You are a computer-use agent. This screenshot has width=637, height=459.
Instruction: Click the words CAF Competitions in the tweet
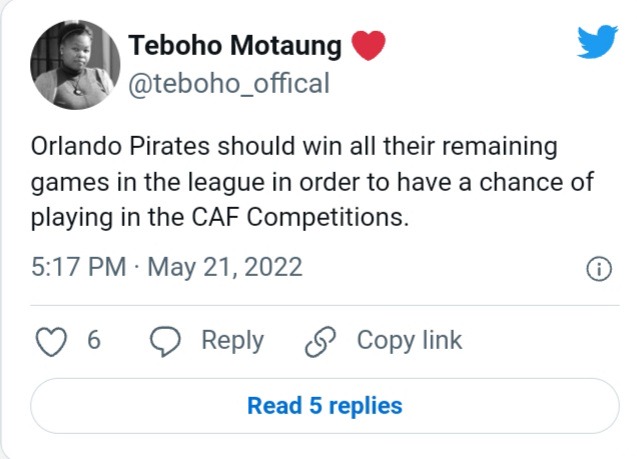point(299,217)
